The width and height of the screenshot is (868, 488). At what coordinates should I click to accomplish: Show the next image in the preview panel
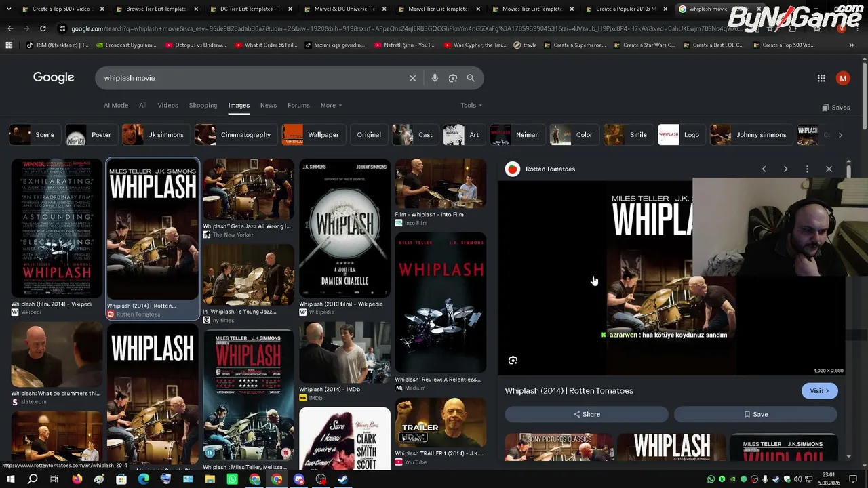pos(785,169)
